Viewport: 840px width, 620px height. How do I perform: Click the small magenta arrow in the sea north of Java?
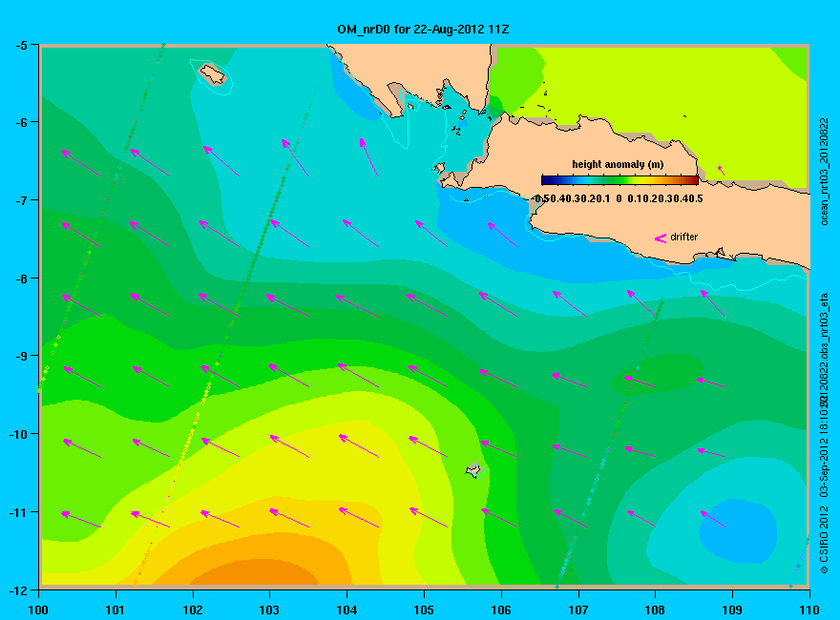pyautogui.click(x=721, y=170)
